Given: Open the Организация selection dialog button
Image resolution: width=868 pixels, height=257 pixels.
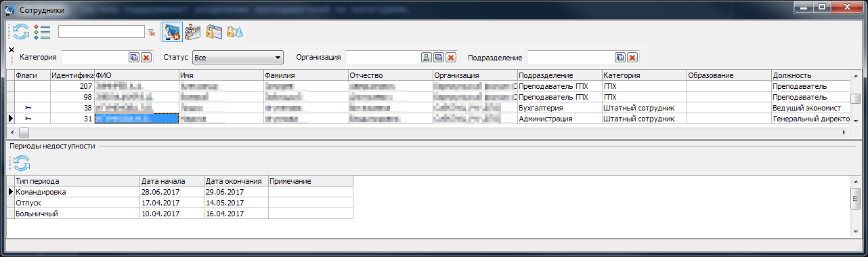Looking at the screenshot, I should tap(439, 58).
